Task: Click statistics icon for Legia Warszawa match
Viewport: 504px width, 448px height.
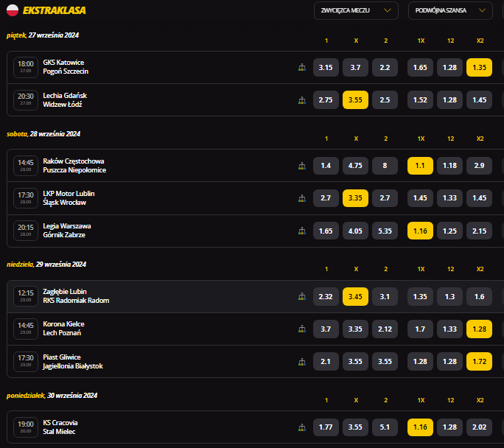Action: (301, 231)
